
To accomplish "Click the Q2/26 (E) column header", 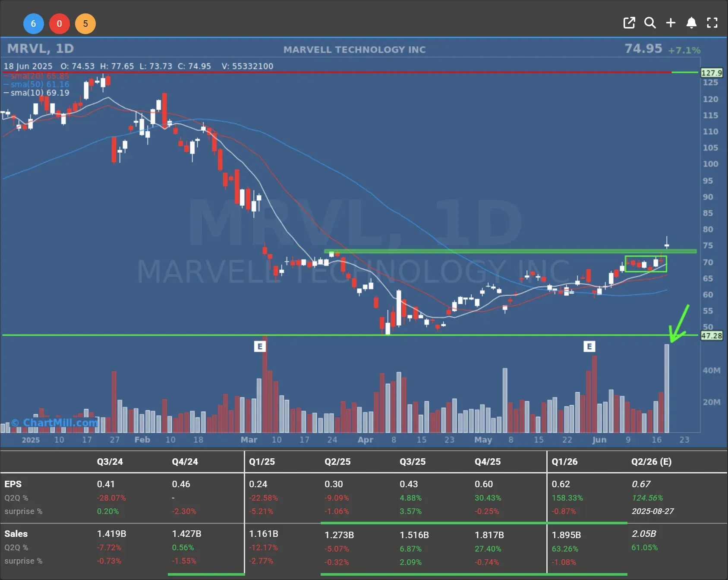I will (x=651, y=461).
